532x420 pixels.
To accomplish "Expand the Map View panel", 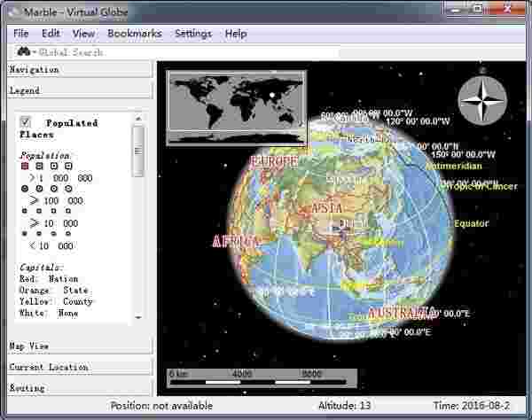I will pos(80,346).
